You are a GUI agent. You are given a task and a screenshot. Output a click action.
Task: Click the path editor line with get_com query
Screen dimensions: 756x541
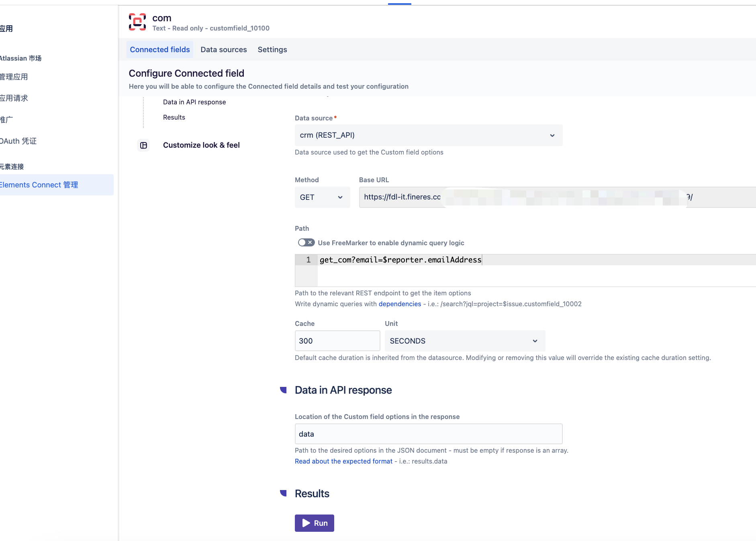[x=400, y=260]
